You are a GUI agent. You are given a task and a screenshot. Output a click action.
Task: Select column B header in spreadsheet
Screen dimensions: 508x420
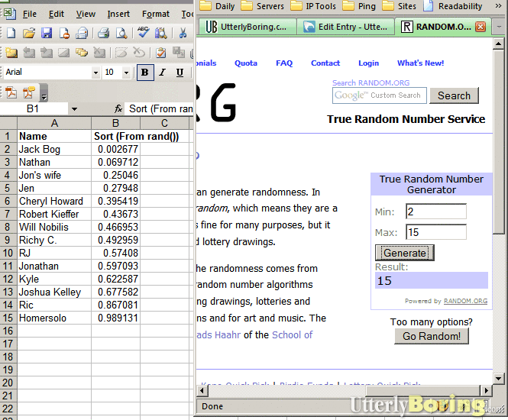pos(115,123)
